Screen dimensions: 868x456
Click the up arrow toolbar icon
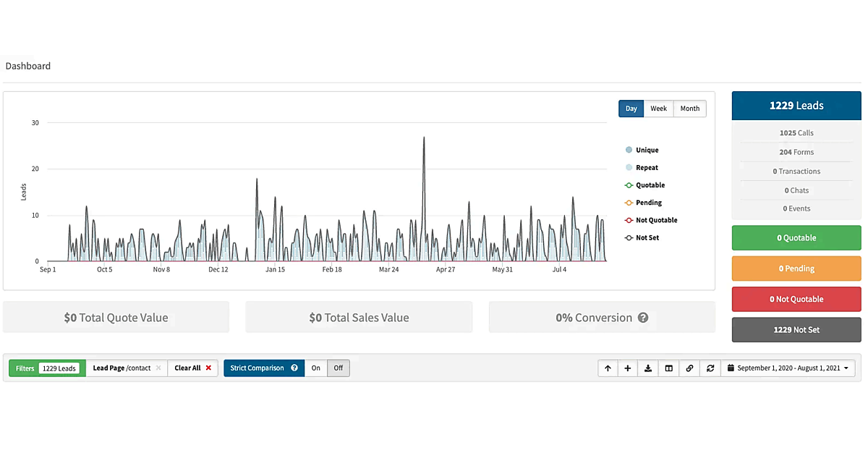(x=608, y=368)
